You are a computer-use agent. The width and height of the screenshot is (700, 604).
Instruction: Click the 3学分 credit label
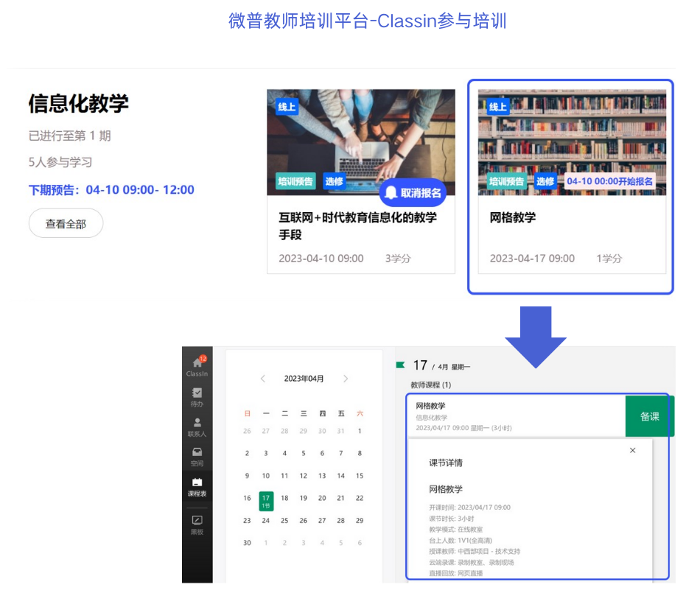[x=398, y=259]
